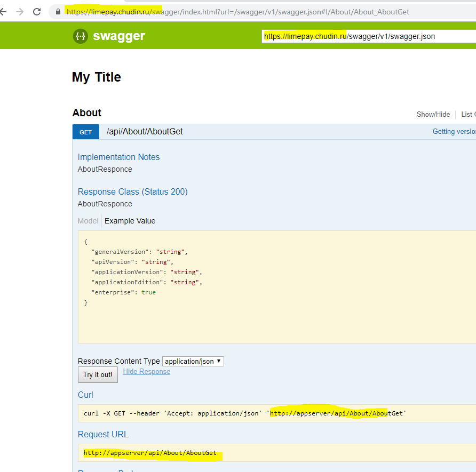Click List Operations in the About header

pyautogui.click(x=469, y=114)
